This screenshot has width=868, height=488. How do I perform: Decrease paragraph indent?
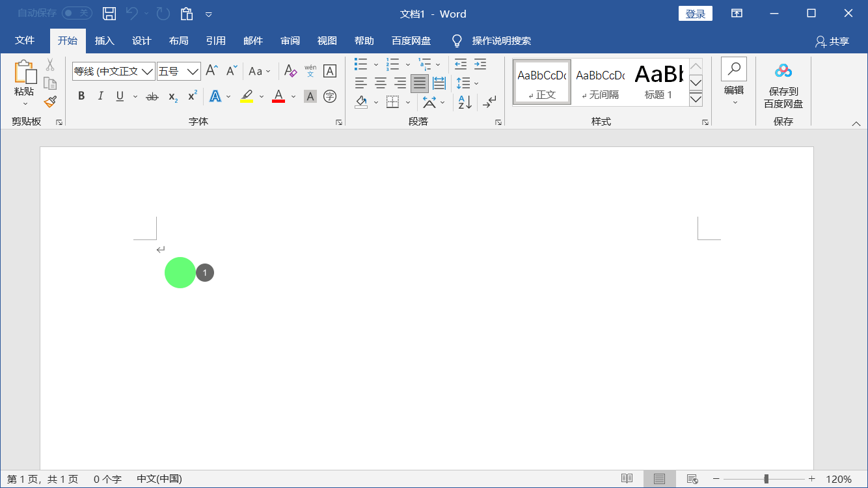coord(461,64)
